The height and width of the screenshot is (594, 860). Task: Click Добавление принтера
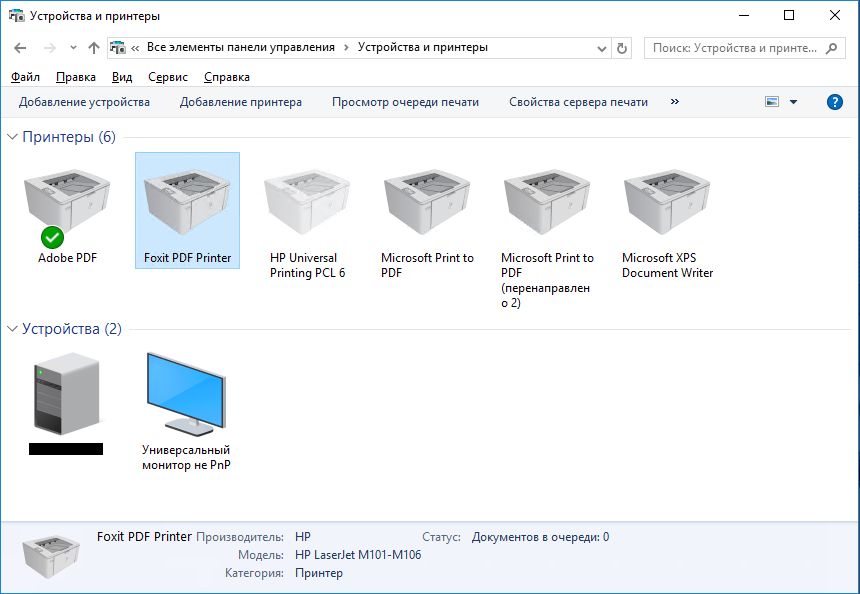[241, 102]
